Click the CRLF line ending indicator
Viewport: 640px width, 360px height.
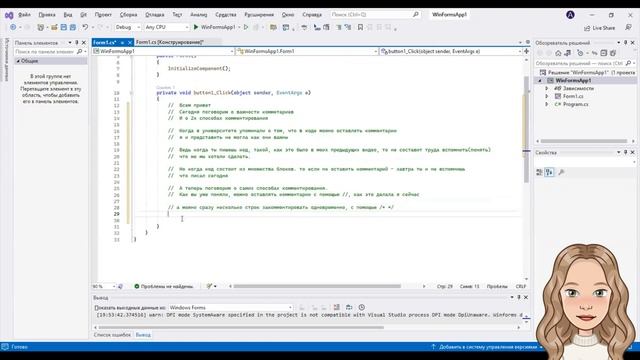click(x=521, y=287)
